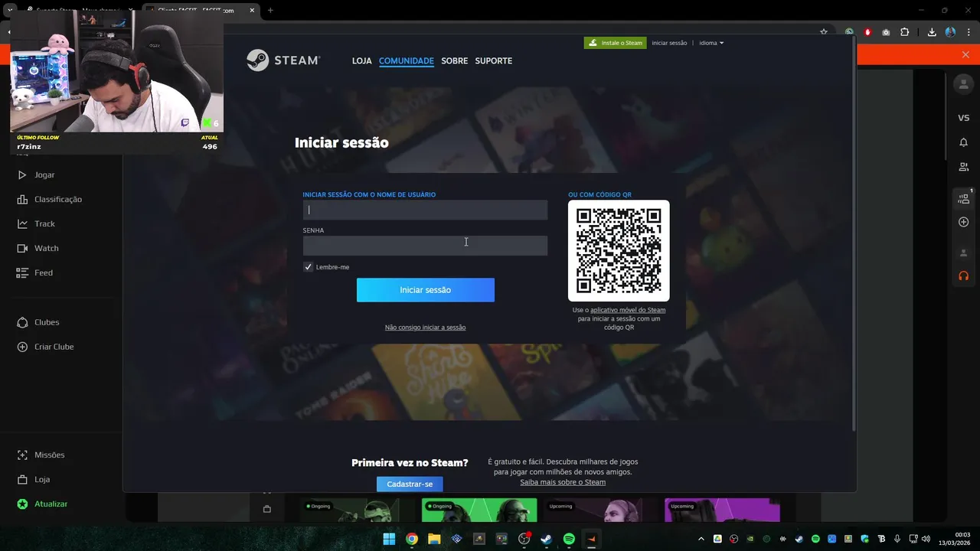Open Watch in FACEIT sidebar
The height and width of the screenshot is (551, 980).
[x=38, y=249]
